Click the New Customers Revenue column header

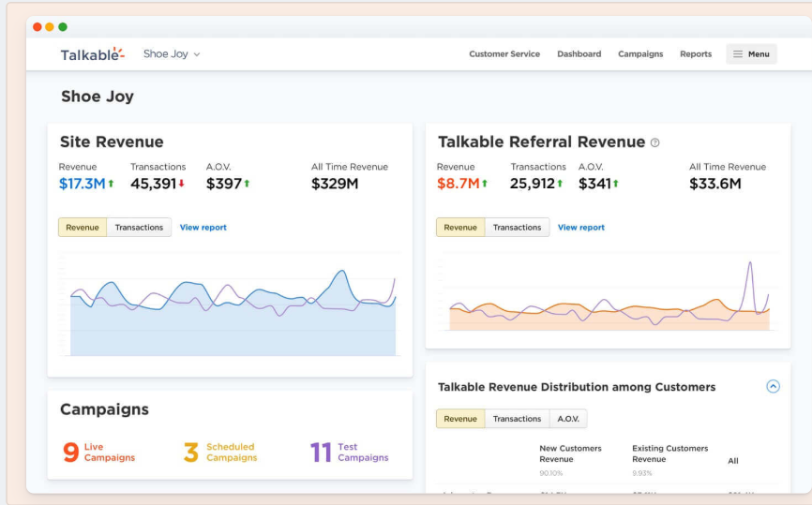(x=570, y=453)
